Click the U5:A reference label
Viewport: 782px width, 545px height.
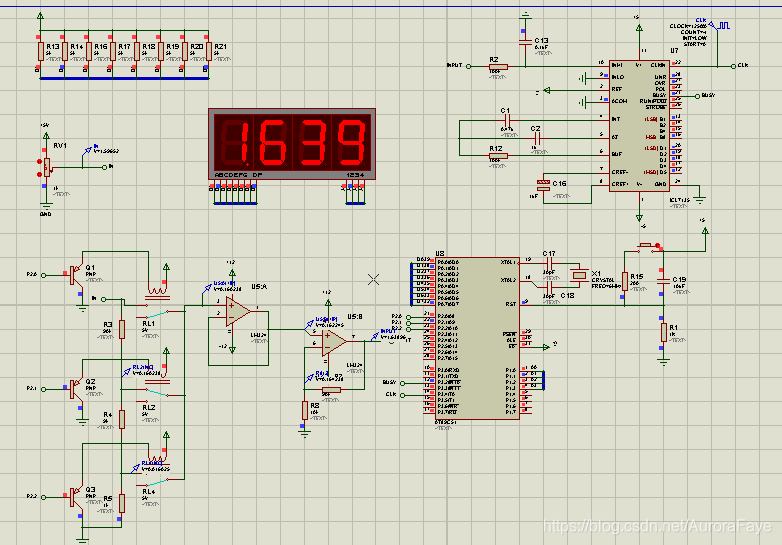tap(259, 287)
